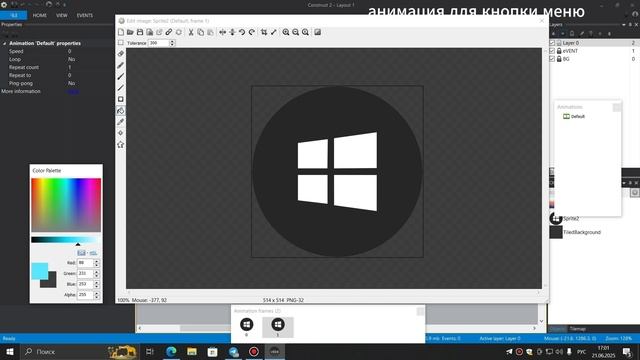Select the origin/image point tool
This screenshot has width=640, height=360.
pos(120,133)
